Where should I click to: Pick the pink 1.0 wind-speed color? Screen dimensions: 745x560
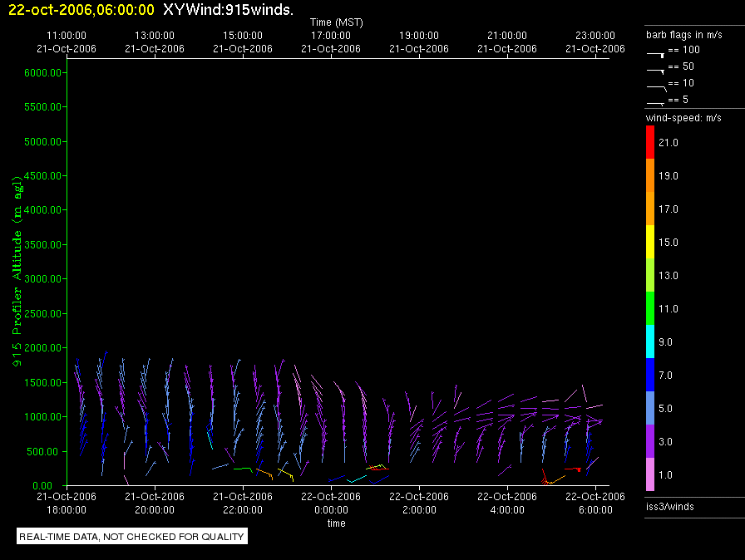click(650, 475)
